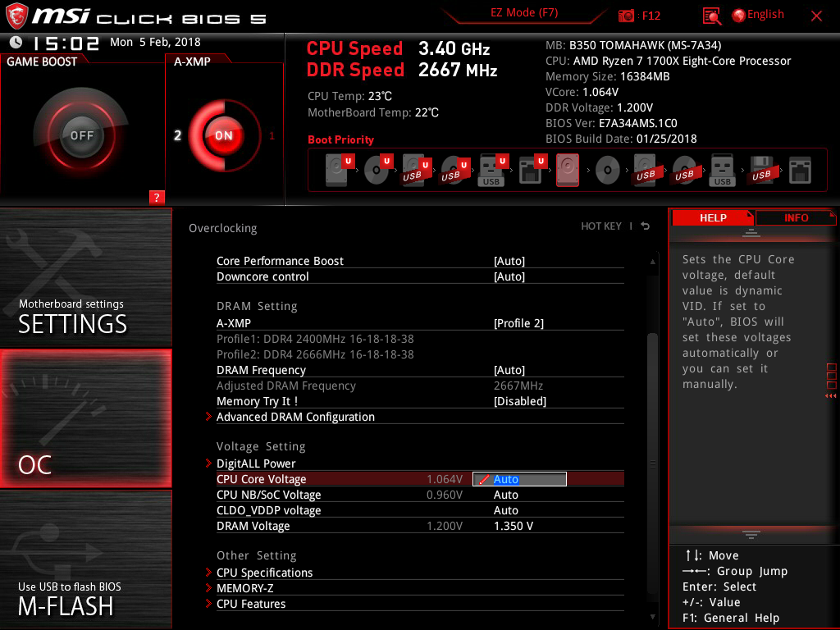The image size is (840, 630).
Task: Open Core Performance Boost [Auto] option
Action: [509, 261]
